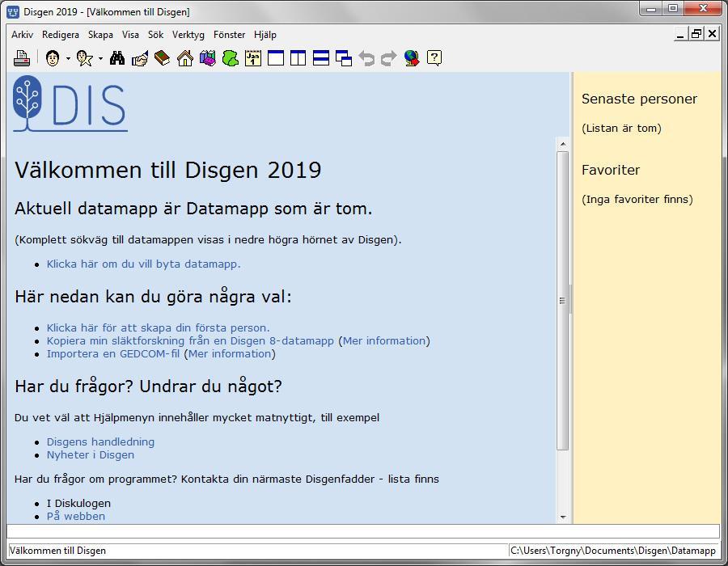The height and width of the screenshot is (566, 728).
Task: Click the Disgen app icon in title bar
Action: (x=13, y=11)
